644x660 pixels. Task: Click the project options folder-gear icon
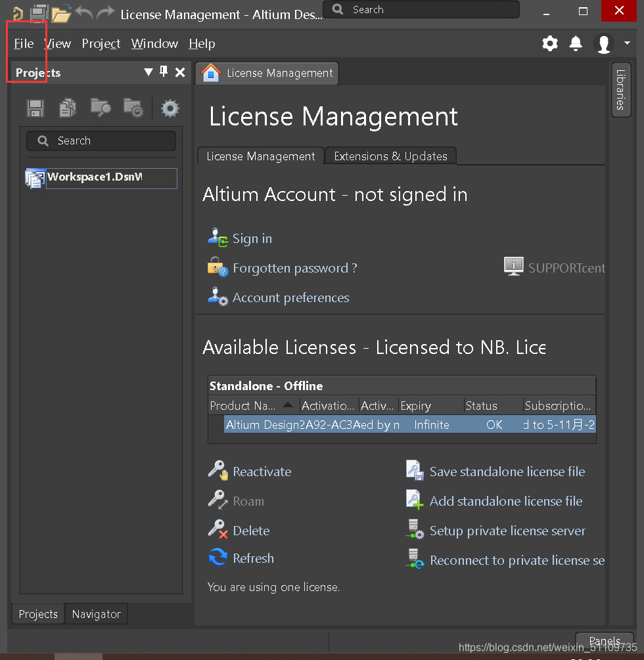133,108
